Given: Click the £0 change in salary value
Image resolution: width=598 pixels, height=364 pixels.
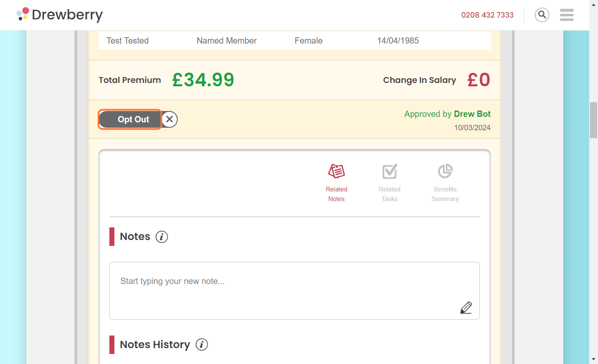Looking at the screenshot, I should tap(479, 80).
